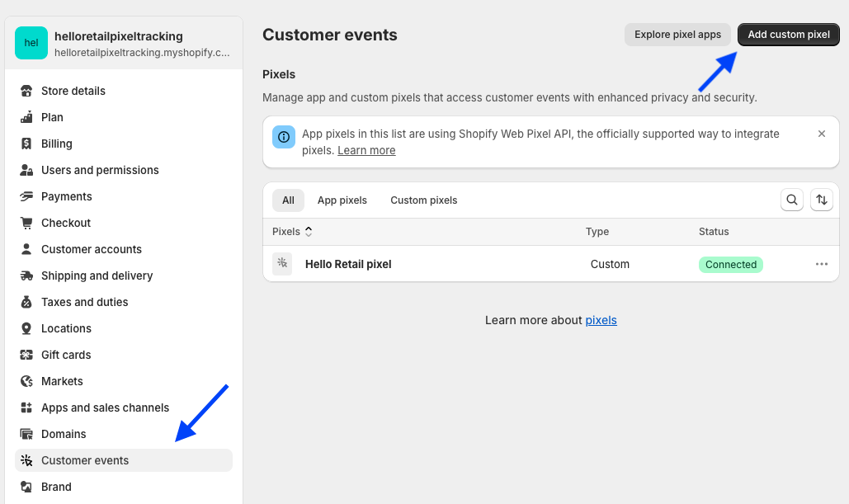Click the Markets globe icon

click(26, 381)
